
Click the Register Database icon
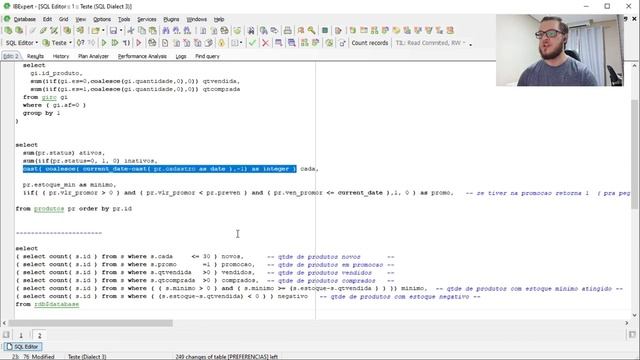(x=8, y=31)
